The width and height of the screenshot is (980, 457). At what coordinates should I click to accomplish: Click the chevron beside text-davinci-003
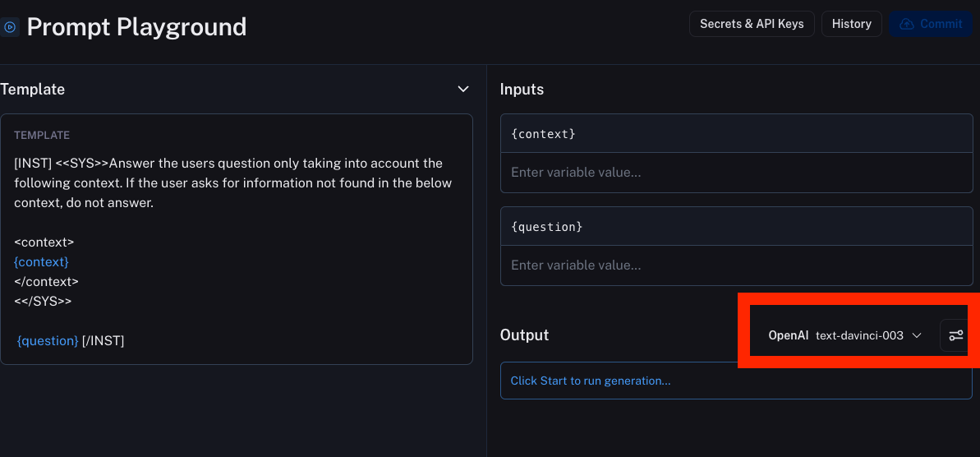(x=918, y=335)
